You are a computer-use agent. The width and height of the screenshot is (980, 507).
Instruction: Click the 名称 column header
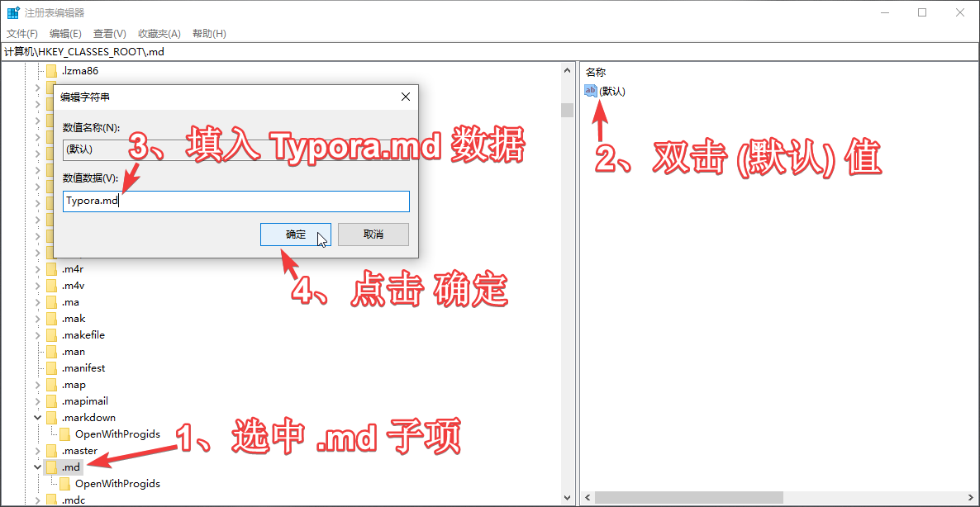click(596, 73)
